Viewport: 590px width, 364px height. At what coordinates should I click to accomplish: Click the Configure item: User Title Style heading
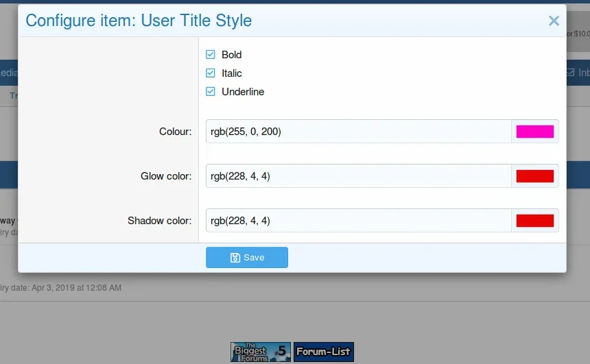coord(139,21)
